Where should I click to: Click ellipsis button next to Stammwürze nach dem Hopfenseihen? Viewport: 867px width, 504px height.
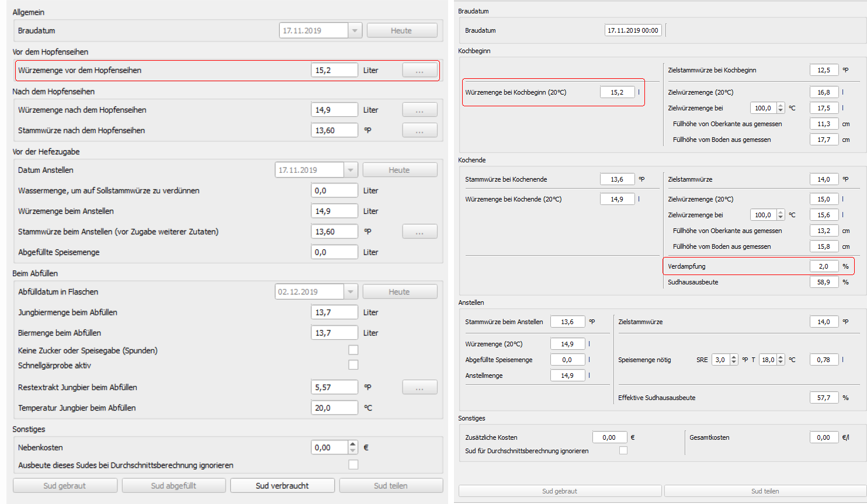(x=419, y=131)
